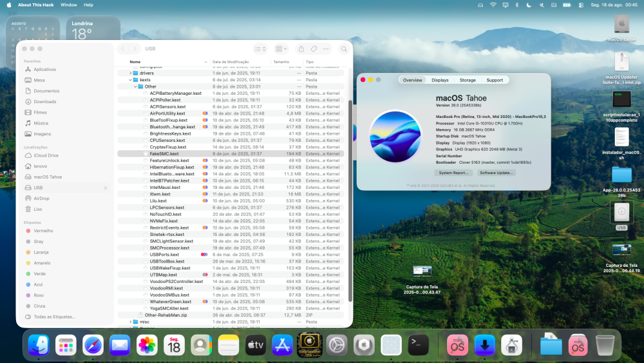Click the muted sound icon in menu bar

point(542,5)
